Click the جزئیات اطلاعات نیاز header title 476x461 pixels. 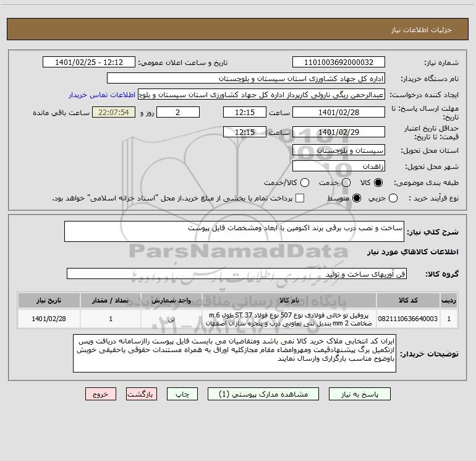click(422, 30)
